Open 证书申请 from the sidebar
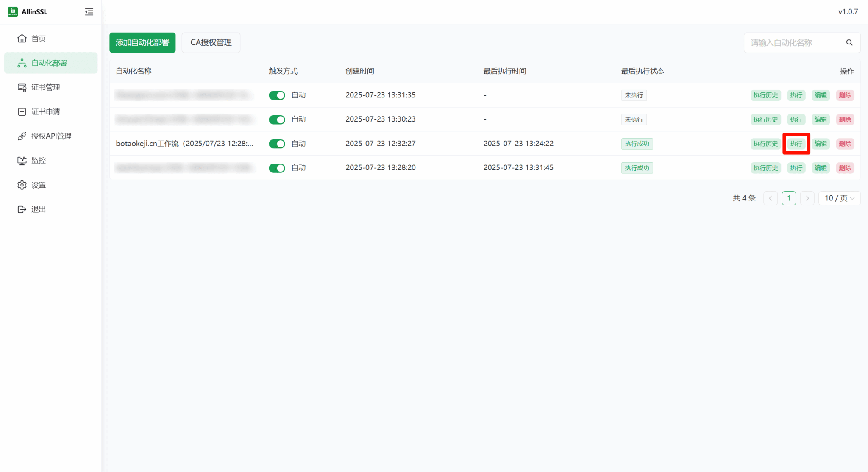868x472 pixels. [46, 111]
